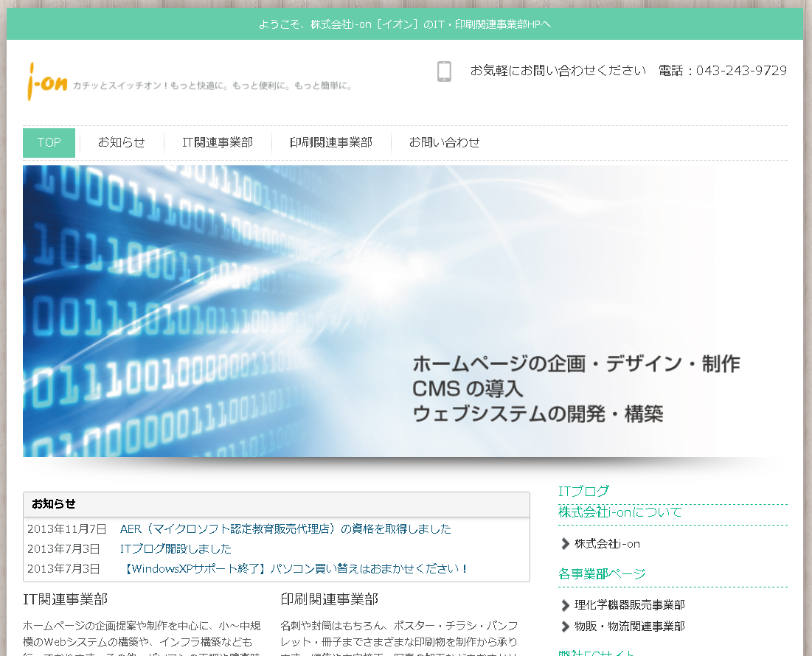
Task: Click the chevron beside 理化学機器販売事業部
Action: click(x=566, y=605)
